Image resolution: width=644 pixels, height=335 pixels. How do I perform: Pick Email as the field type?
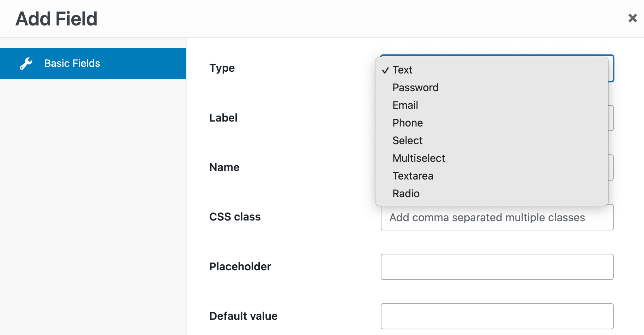[405, 105]
